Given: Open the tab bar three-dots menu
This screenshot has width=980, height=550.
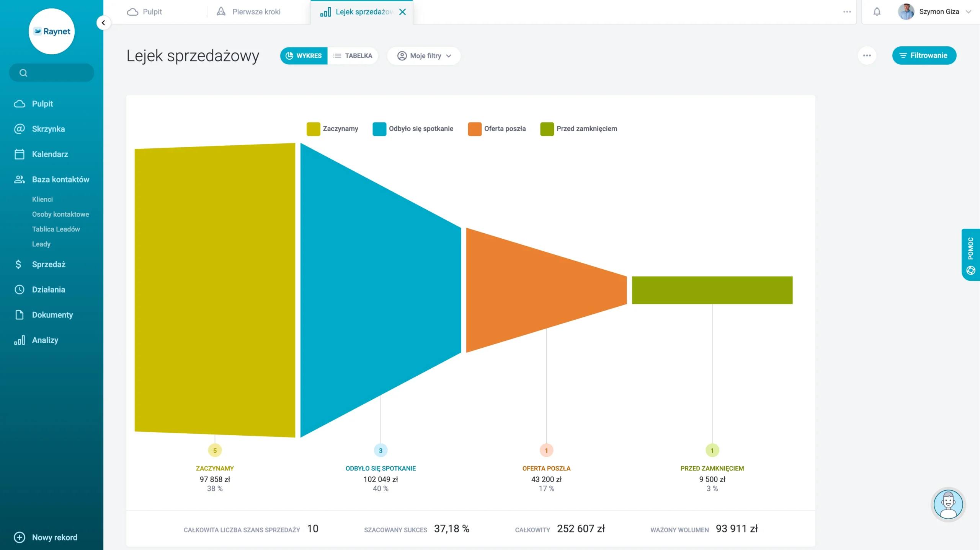Looking at the screenshot, I should coord(847,12).
